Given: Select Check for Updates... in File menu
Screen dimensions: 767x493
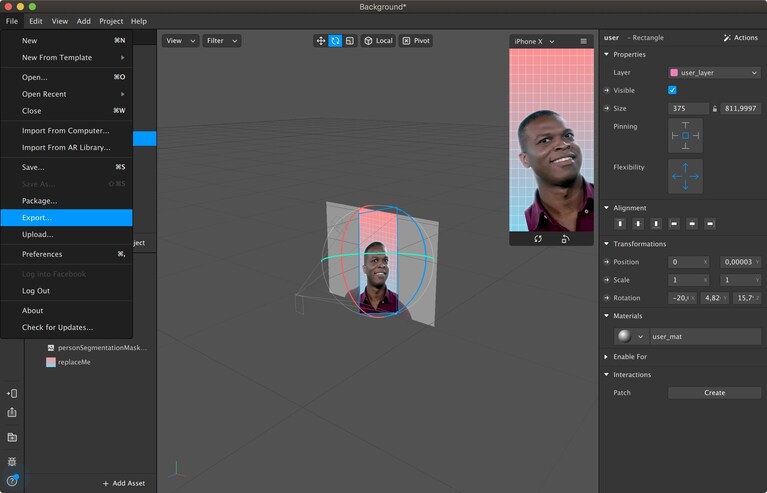Looking at the screenshot, I should [67, 327].
